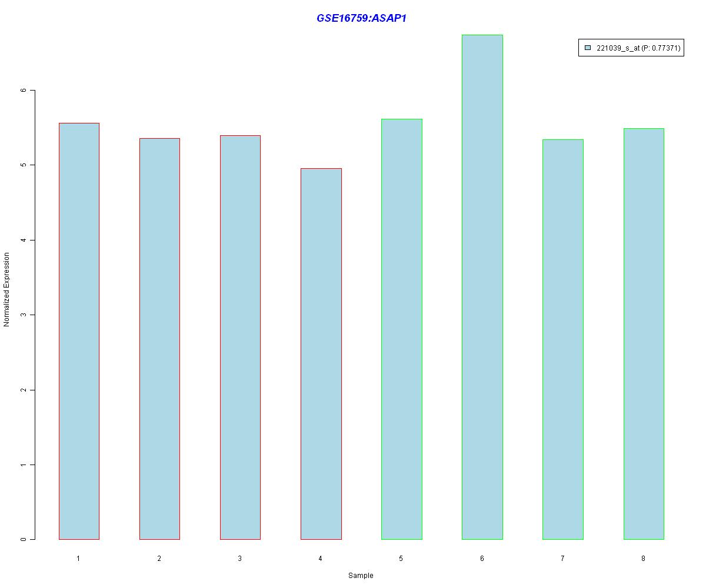Viewport: 706px width, 588px height.
Task: Select the green-outlined bar for sample 5
Action: (x=402, y=329)
